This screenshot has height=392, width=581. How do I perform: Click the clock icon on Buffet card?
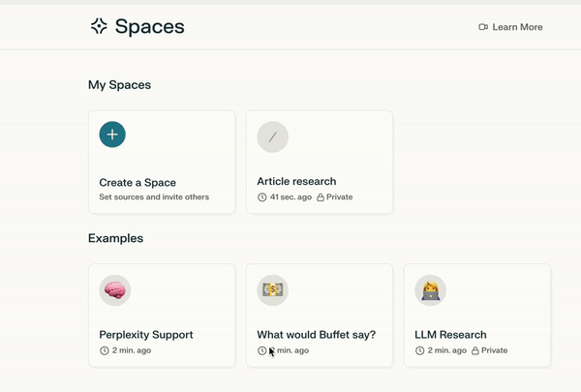[262, 350]
